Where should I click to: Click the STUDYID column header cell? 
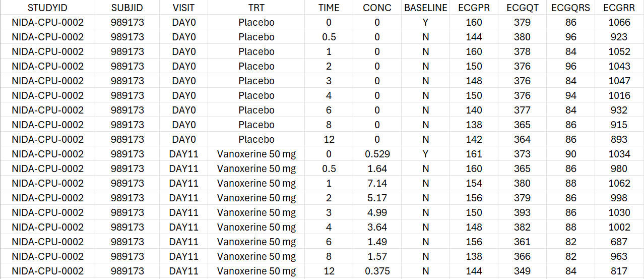(47, 8)
